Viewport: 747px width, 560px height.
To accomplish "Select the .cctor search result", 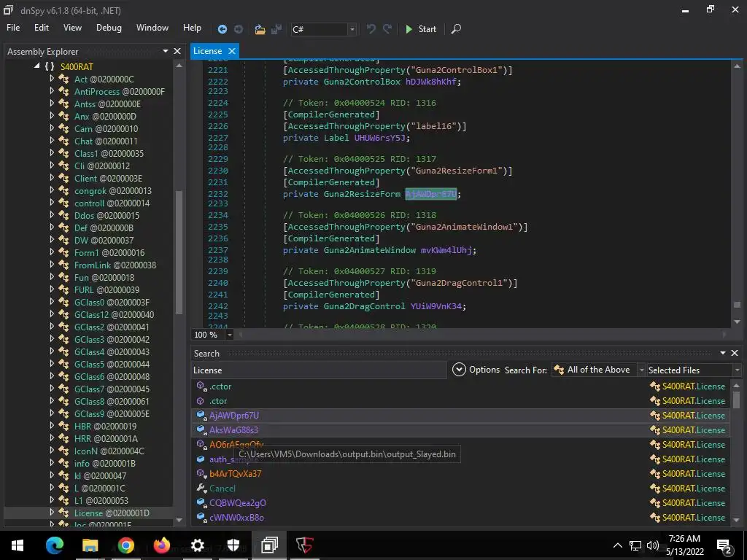I will (460, 386).
